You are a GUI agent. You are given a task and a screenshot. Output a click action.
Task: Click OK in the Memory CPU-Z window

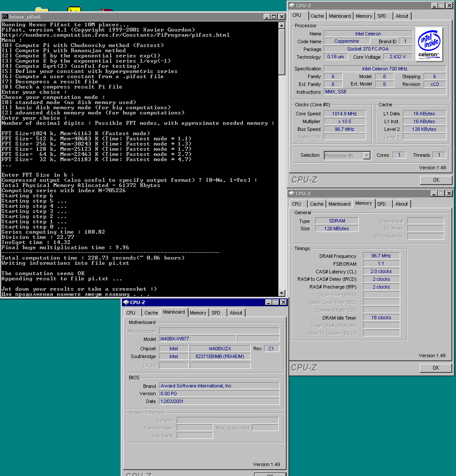[436, 368]
